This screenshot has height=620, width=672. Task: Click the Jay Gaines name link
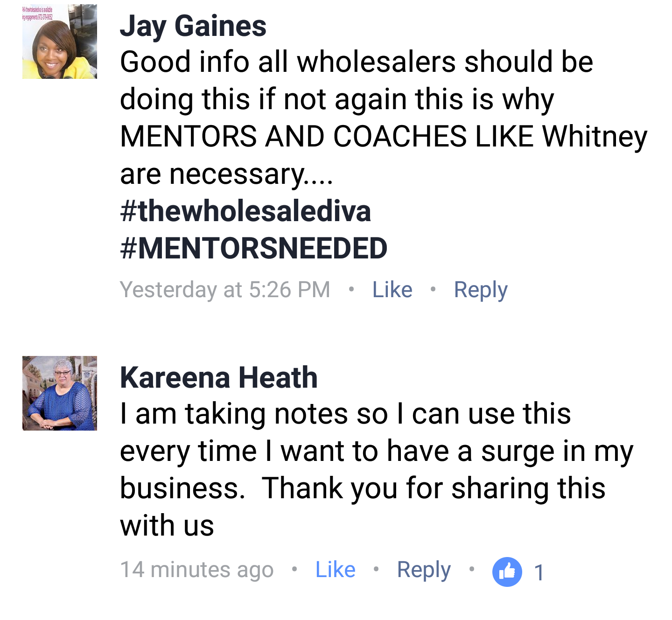coord(193,26)
